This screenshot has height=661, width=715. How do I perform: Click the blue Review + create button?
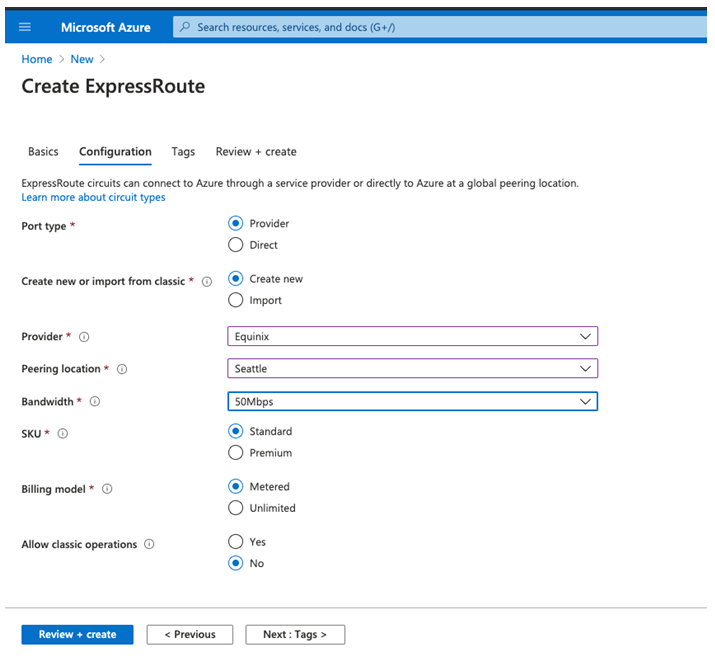click(78, 635)
